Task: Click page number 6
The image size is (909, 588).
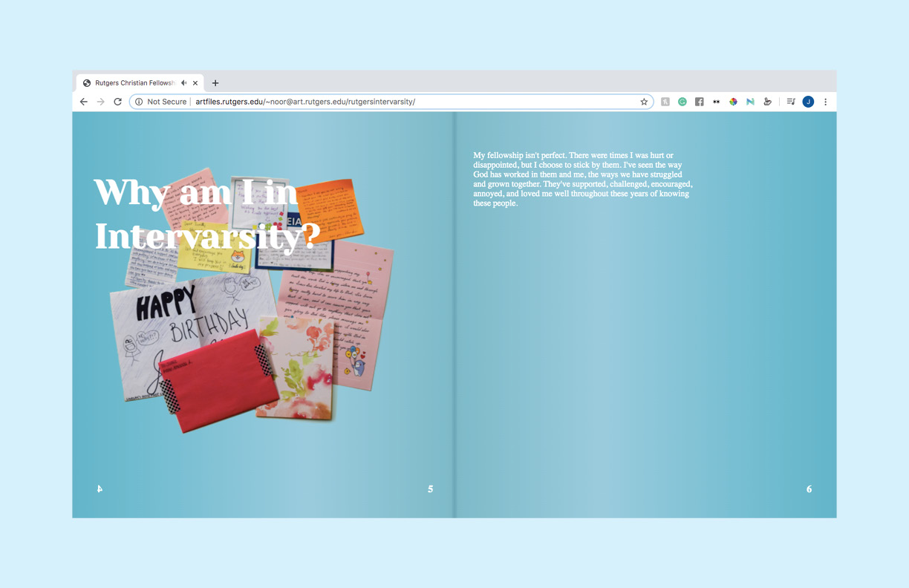Action: point(809,489)
